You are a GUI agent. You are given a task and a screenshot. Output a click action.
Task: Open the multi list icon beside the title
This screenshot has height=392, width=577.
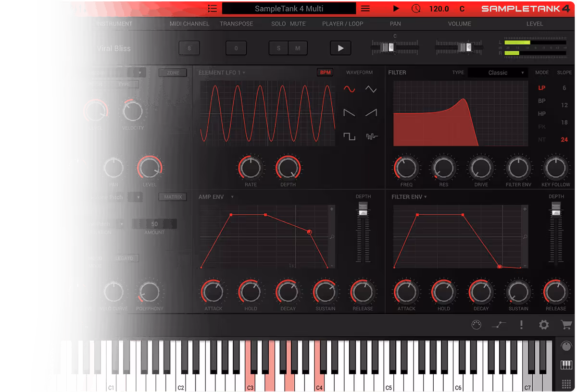point(213,9)
